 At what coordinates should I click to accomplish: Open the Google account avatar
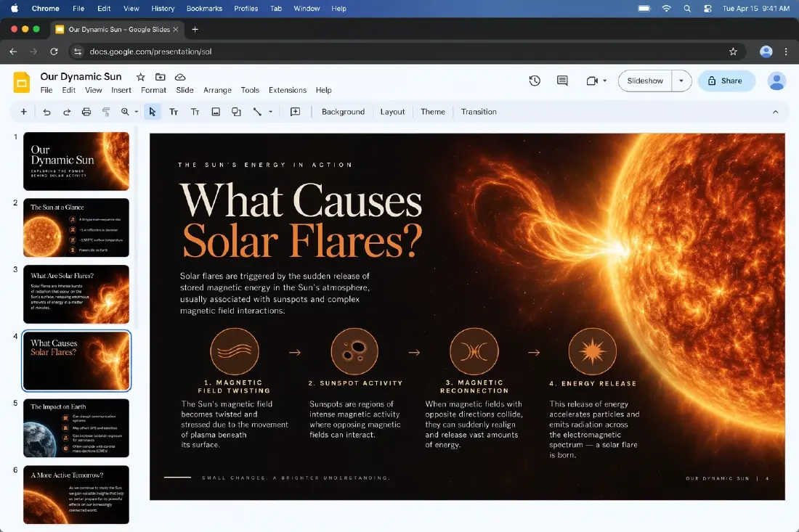pos(776,81)
